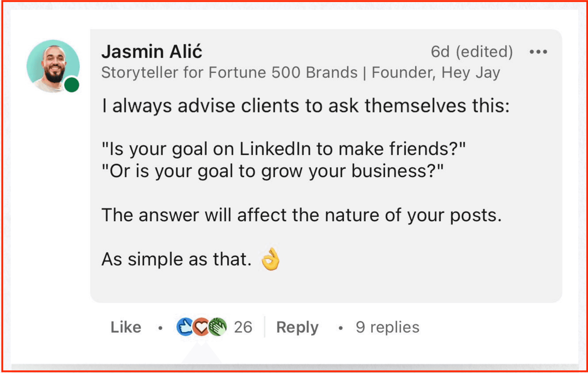Reply to Jasmin's comment
The image size is (588, 373).
[x=297, y=327]
